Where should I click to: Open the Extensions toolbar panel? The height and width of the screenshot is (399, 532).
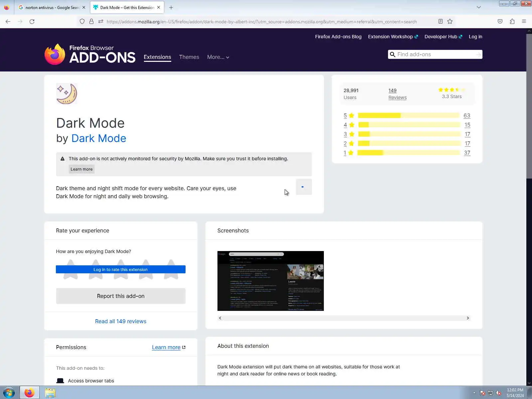512,22
